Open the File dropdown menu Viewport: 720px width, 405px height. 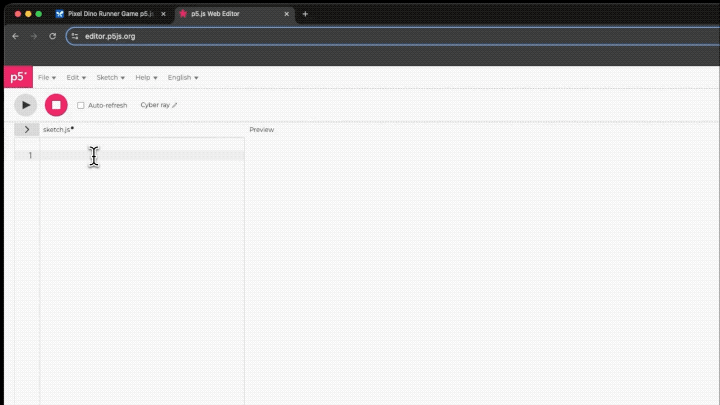pyautogui.click(x=46, y=77)
